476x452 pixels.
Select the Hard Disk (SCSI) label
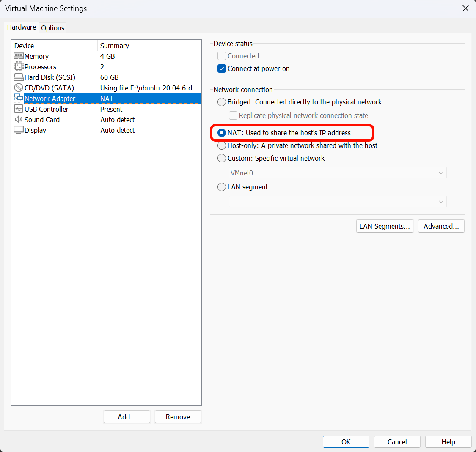(x=50, y=77)
